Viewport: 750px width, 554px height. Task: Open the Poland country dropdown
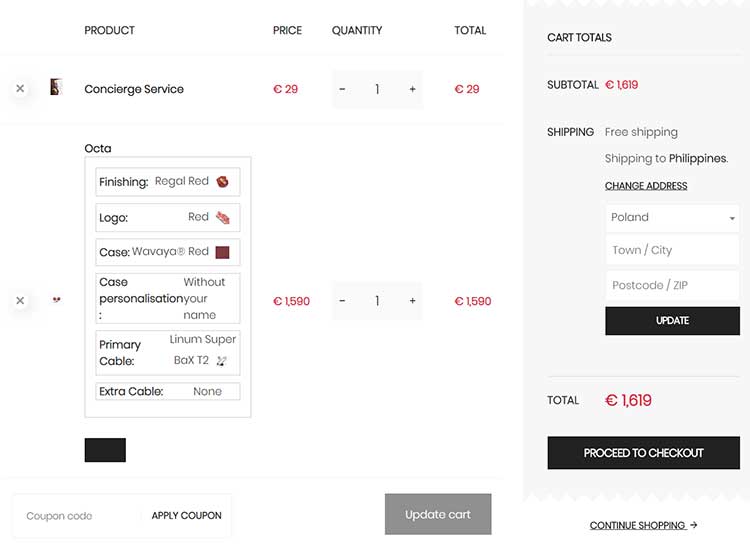[672, 218]
